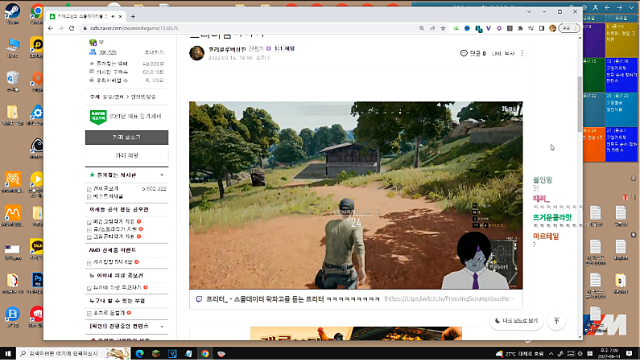Toggle dark mode view button

click(x=517, y=321)
